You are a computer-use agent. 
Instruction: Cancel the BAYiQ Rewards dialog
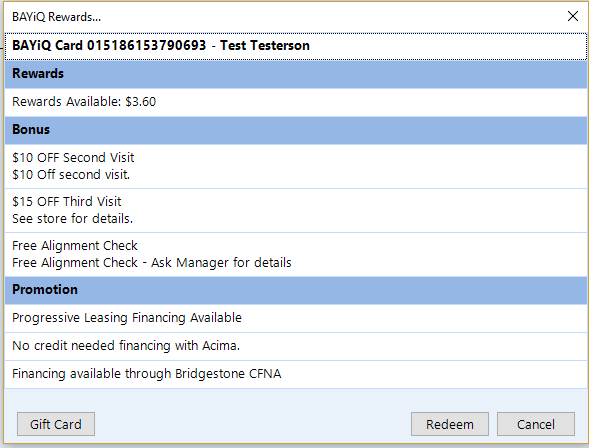[536, 424]
